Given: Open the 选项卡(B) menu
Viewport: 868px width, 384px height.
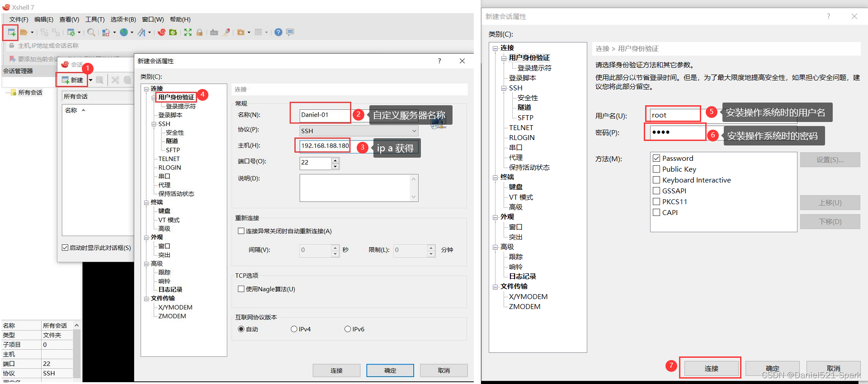Looking at the screenshot, I should pyautogui.click(x=123, y=19).
